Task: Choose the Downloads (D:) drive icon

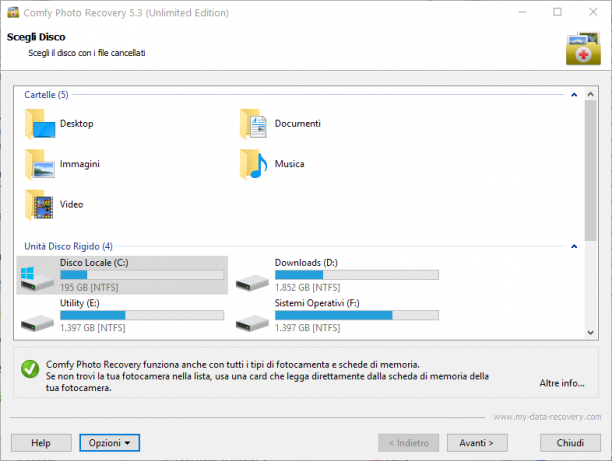Action: (252, 282)
